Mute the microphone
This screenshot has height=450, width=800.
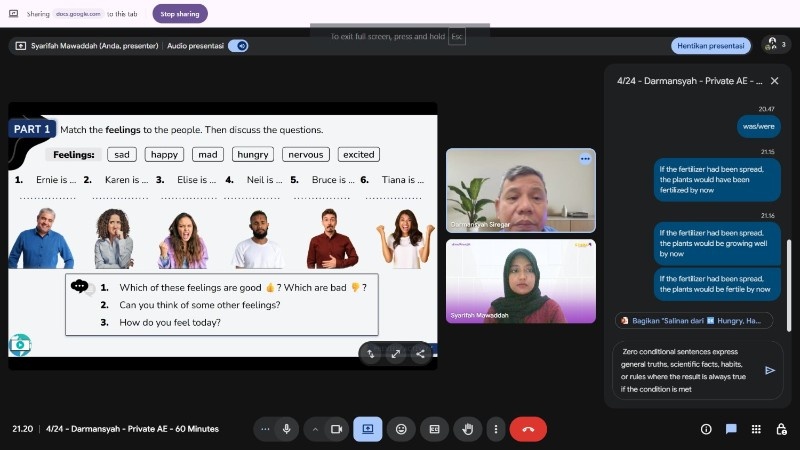point(287,429)
